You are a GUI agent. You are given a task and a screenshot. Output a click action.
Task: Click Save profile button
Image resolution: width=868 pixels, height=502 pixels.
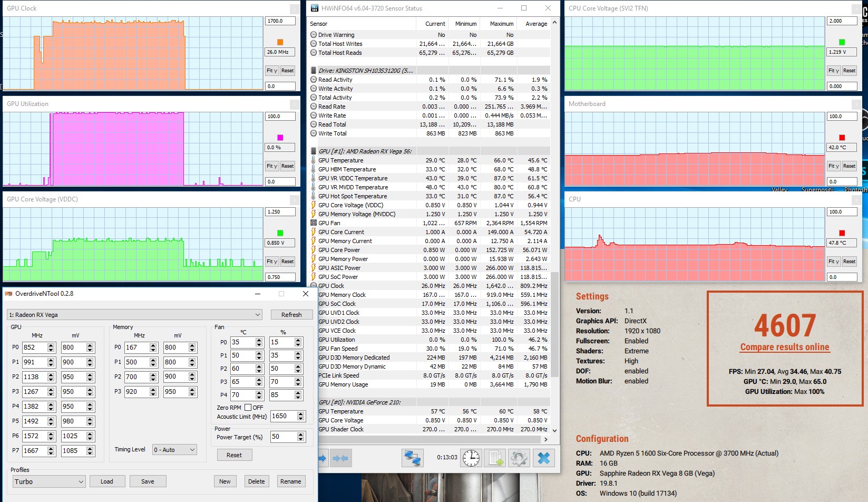[148, 481]
